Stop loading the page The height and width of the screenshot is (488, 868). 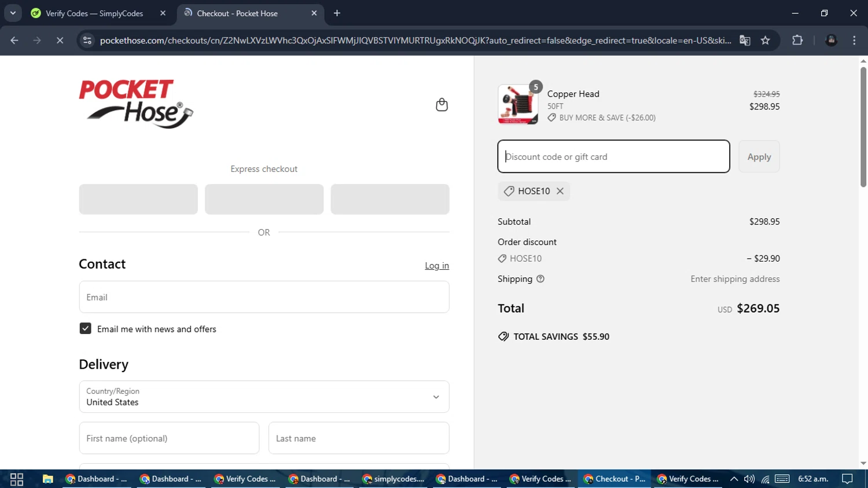pyautogui.click(x=60, y=41)
